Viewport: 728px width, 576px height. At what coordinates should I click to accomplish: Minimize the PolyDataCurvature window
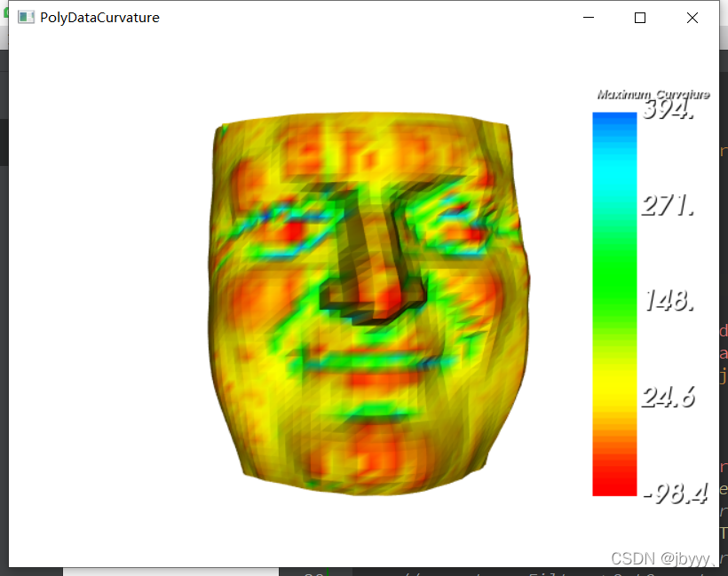click(x=589, y=18)
